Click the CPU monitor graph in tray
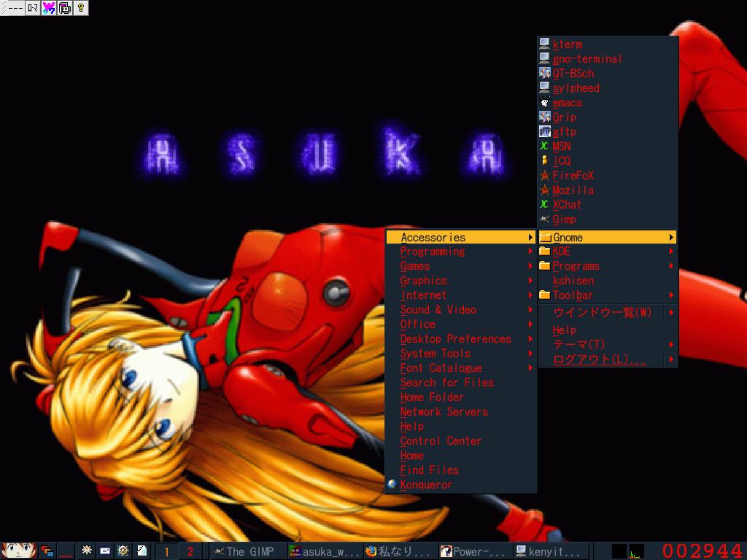Screen dimensions: 747x560 click(x=637, y=551)
